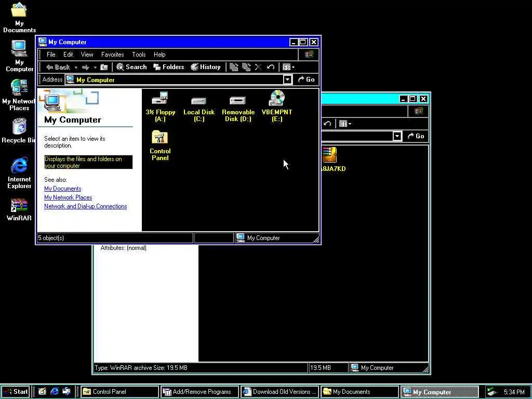Select the WinRAR archive file in the back window

(332, 159)
